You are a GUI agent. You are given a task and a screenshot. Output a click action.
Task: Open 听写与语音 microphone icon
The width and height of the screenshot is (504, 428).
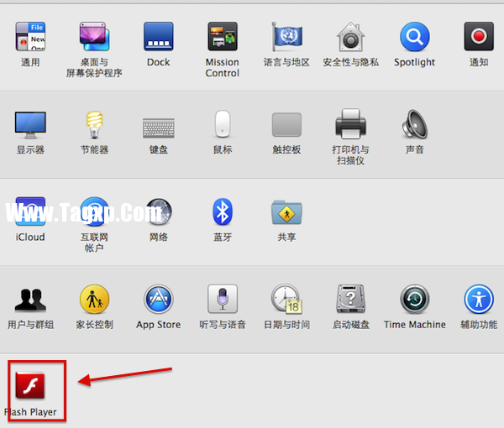pos(223,299)
